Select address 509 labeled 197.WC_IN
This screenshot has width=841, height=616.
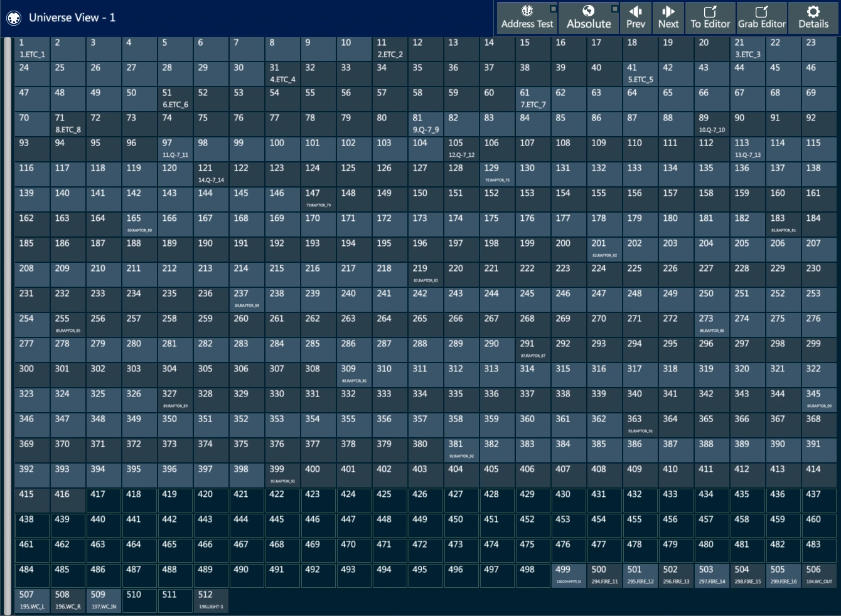[x=104, y=601]
